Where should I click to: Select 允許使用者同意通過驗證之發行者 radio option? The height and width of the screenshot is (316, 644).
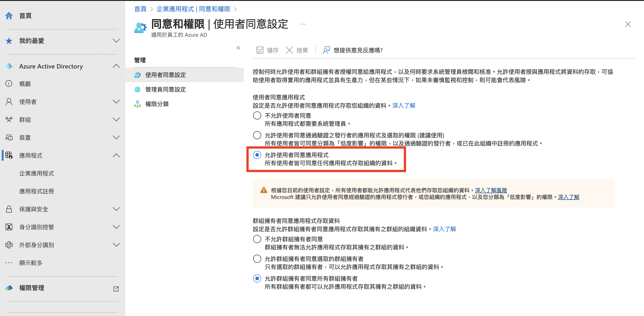click(x=257, y=135)
